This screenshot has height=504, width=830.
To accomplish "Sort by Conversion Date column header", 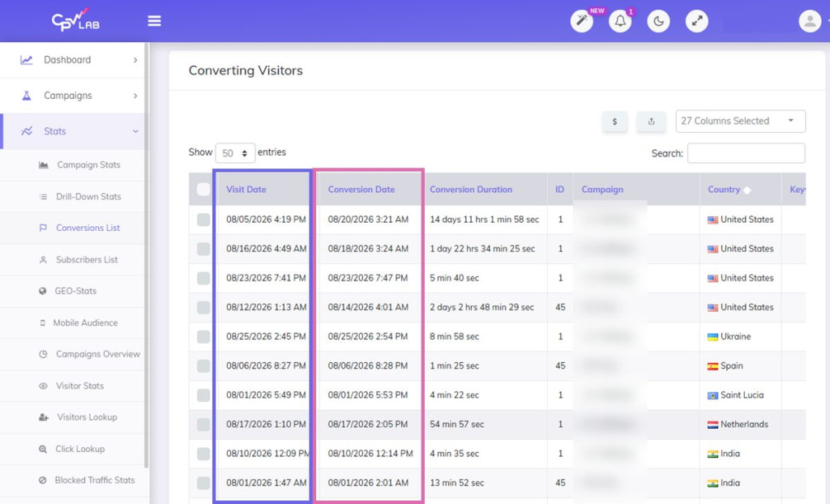I will (x=362, y=189).
